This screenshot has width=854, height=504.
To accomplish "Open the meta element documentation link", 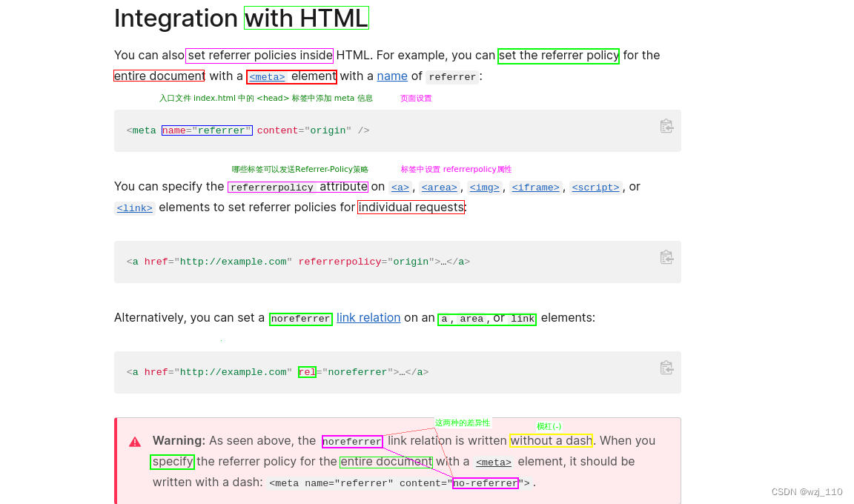I will coord(265,77).
